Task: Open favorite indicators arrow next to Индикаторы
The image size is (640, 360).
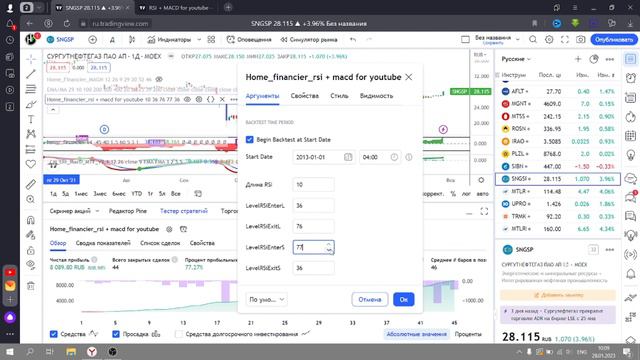Action: click(x=199, y=40)
